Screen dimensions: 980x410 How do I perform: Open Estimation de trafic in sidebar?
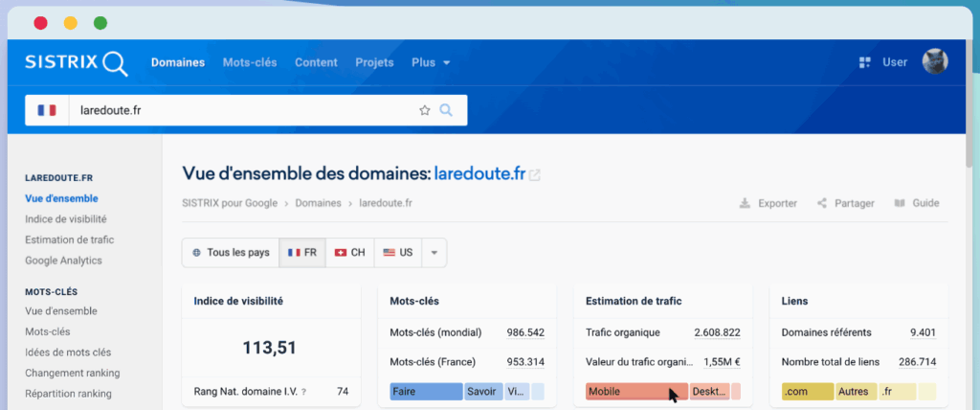tap(72, 239)
